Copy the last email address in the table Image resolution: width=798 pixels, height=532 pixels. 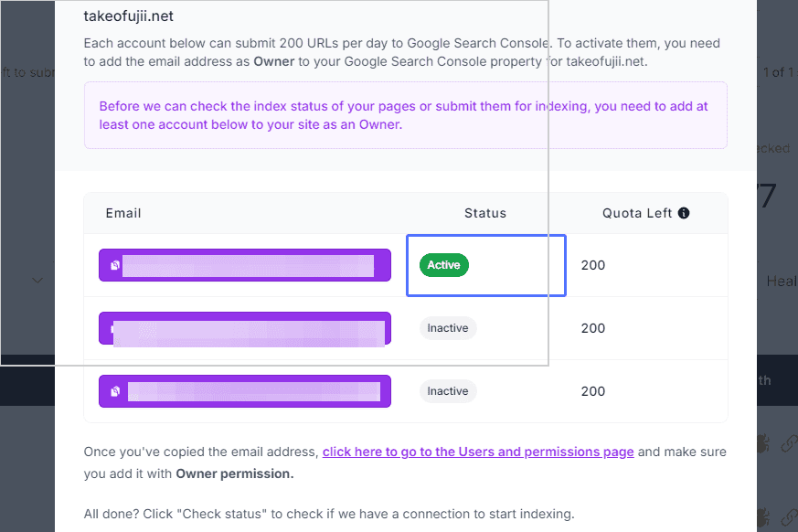click(245, 391)
